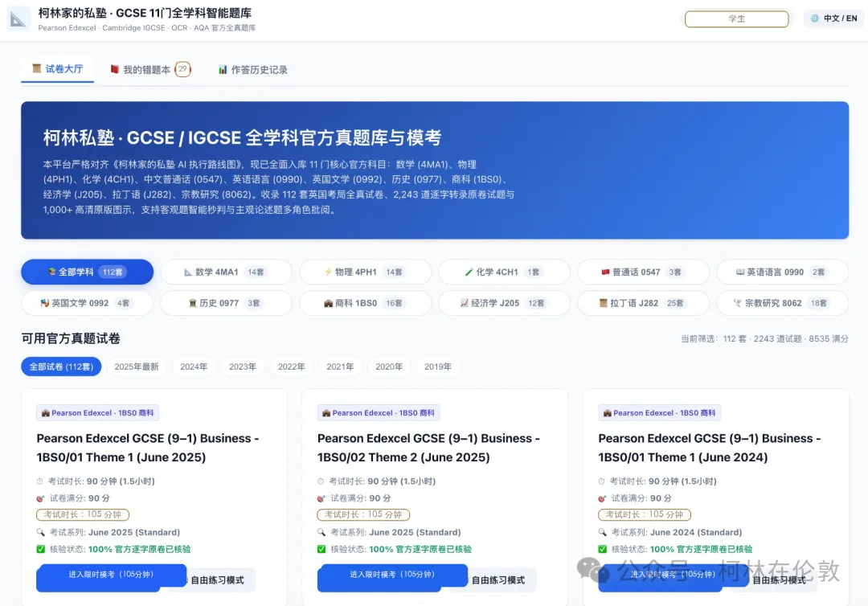Open the 作答历史记录 tab
The width and height of the screenshot is (868, 606).
(x=253, y=70)
